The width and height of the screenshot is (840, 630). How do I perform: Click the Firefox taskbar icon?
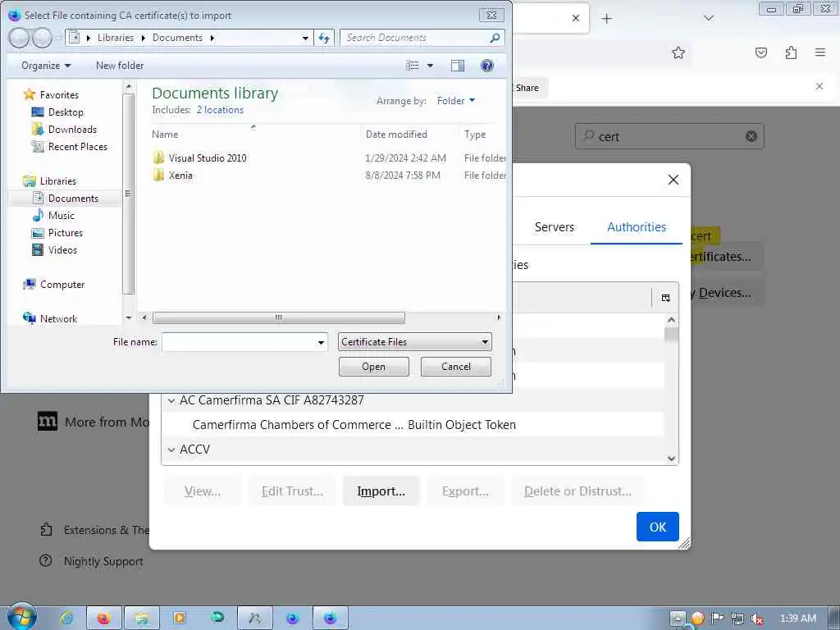click(104, 619)
